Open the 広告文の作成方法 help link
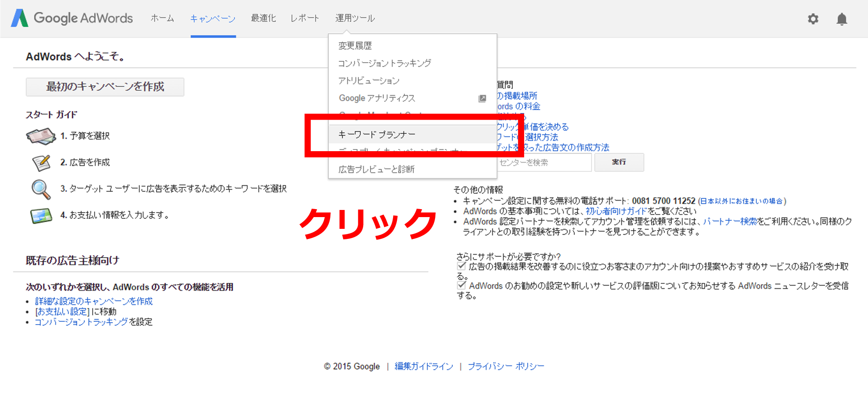Screen dimensions: 868x409 [x=553, y=147]
